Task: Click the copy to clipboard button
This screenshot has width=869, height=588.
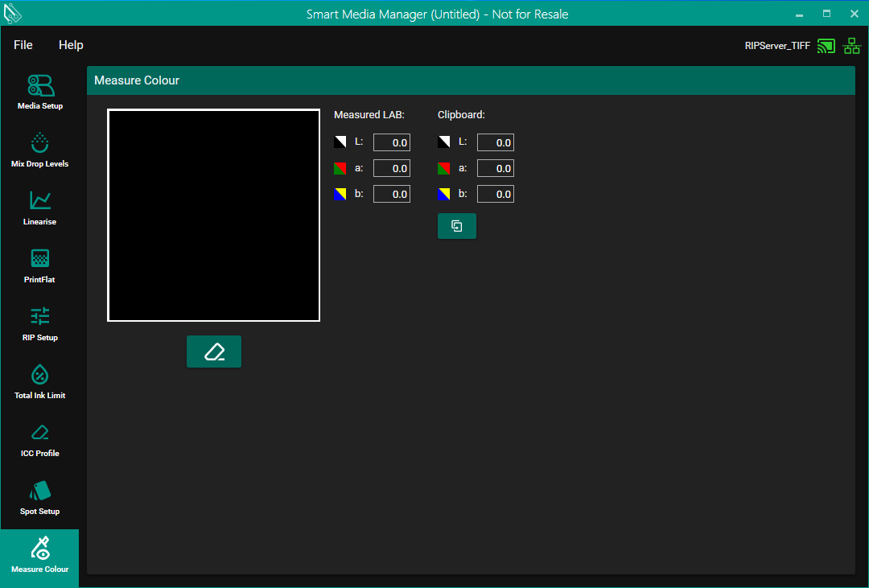Action: coord(456,226)
